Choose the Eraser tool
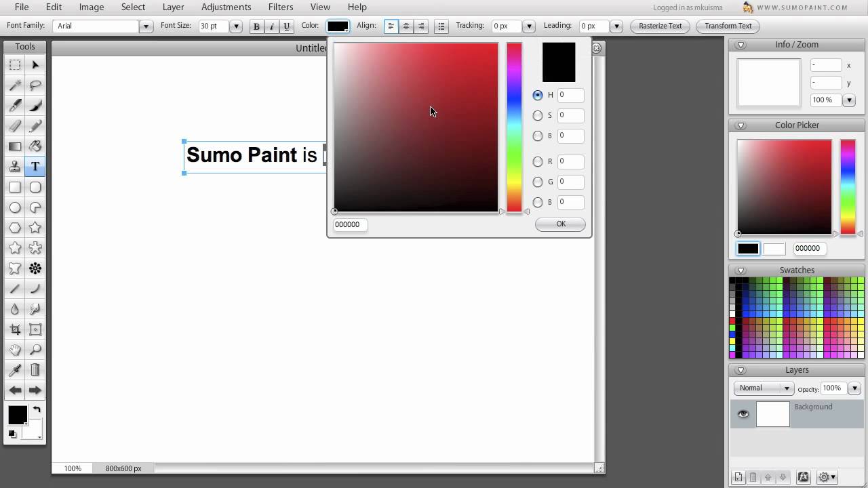This screenshot has height=488, width=868. [15, 126]
